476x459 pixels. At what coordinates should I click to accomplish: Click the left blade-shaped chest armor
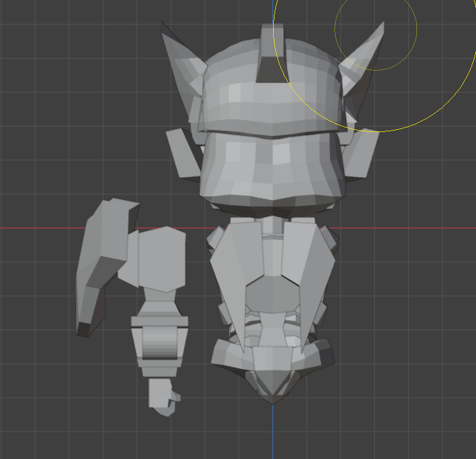[232, 280]
